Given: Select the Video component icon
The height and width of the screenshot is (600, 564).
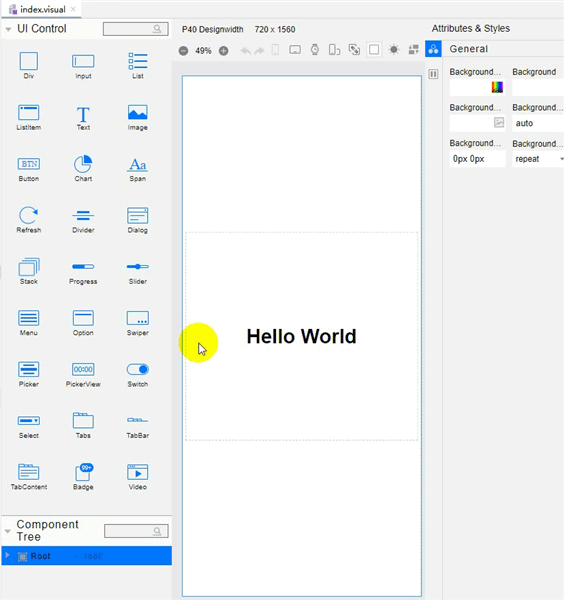Looking at the screenshot, I should click(138, 472).
